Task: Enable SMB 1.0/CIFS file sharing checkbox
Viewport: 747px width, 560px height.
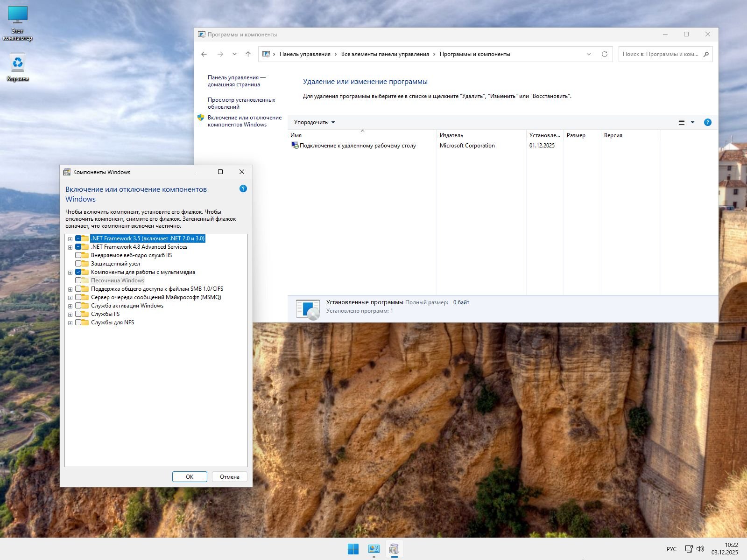Action: coord(78,289)
